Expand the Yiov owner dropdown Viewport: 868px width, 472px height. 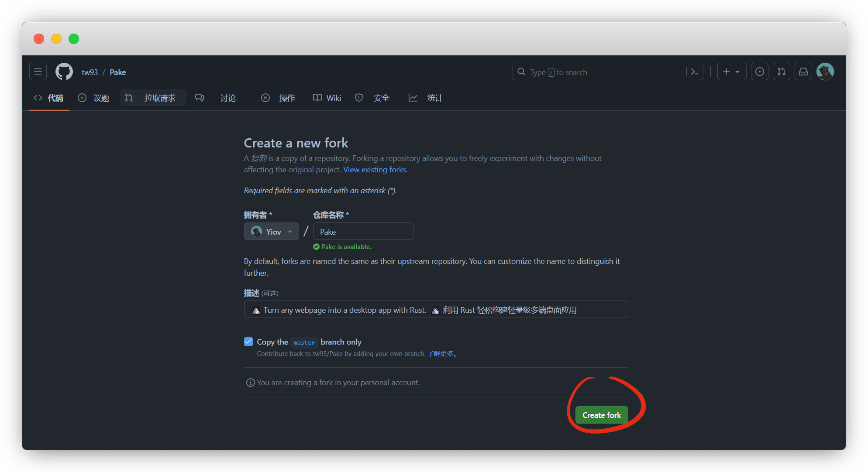click(271, 232)
